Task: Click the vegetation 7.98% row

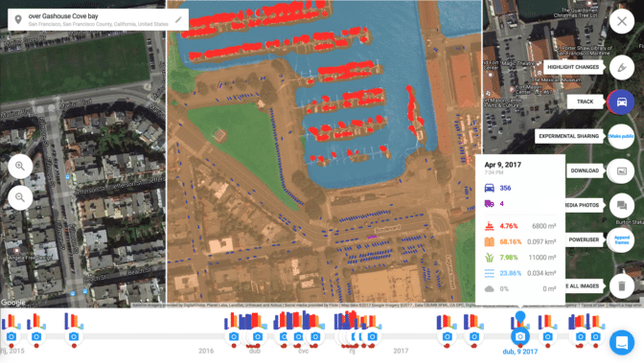Action: coord(519,258)
